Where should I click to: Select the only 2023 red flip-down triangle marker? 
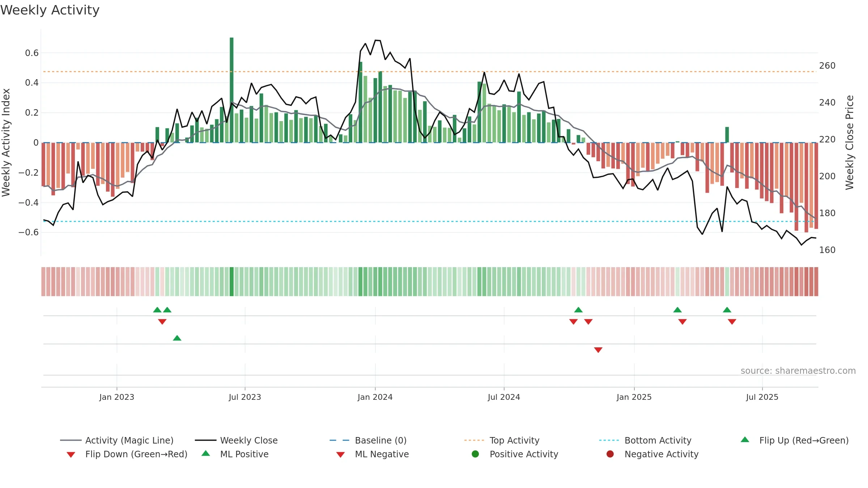[x=162, y=322]
